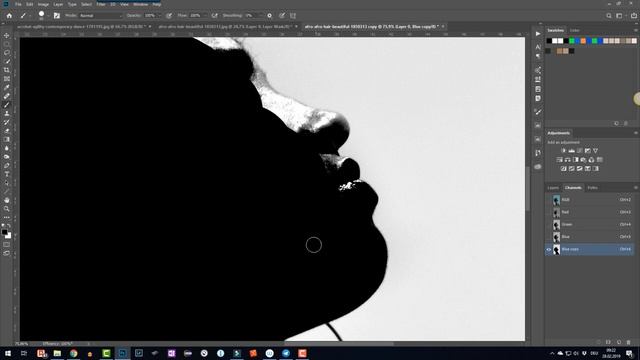Open the workspace switcher icon
The width and height of the screenshot is (640, 360).
(620, 16)
